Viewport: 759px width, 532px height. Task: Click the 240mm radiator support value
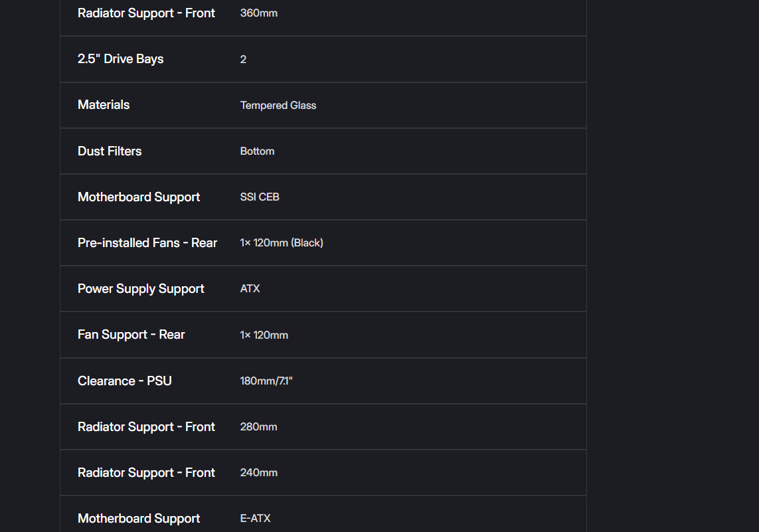[x=258, y=472]
